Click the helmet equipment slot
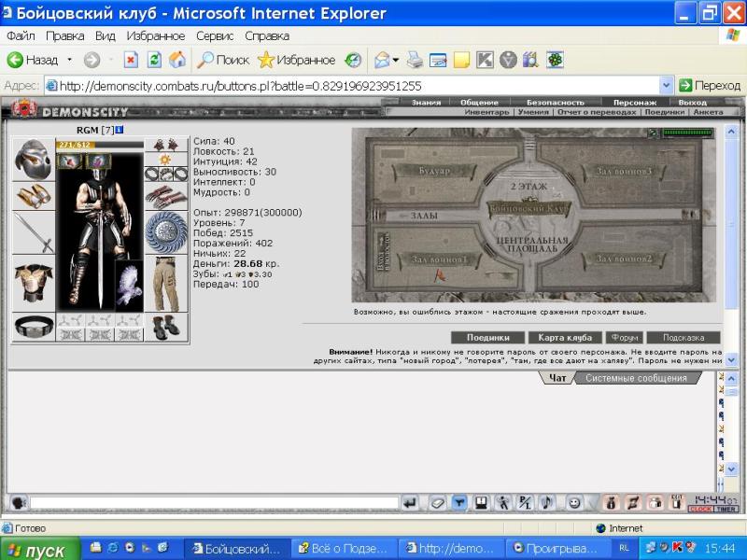The image size is (747, 560). point(33,160)
